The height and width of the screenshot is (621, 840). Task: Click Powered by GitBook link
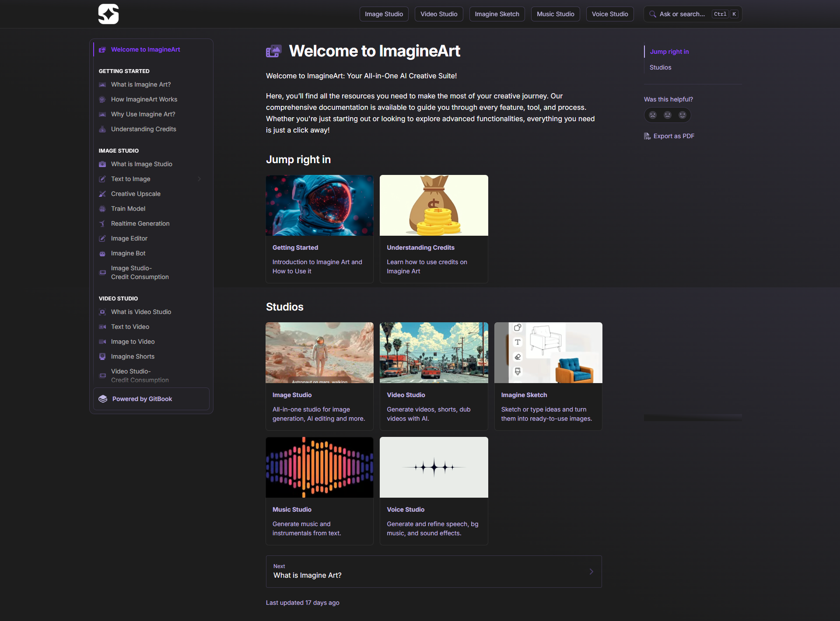151,399
